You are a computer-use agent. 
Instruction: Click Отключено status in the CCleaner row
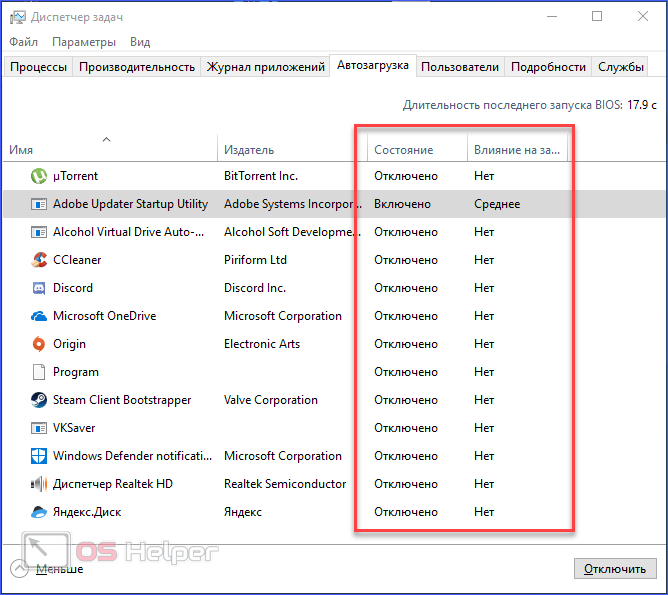coord(406,260)
